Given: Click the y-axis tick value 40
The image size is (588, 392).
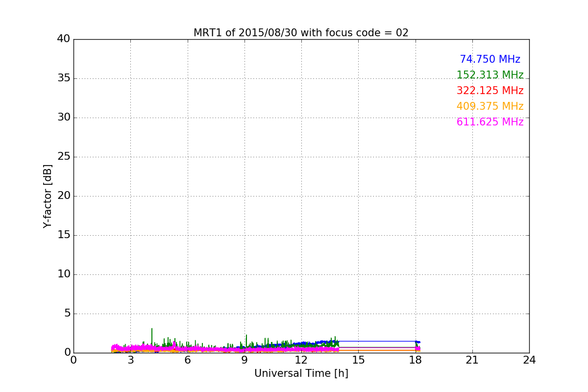Looking at the screenshot, I should (x=64, y=39).
